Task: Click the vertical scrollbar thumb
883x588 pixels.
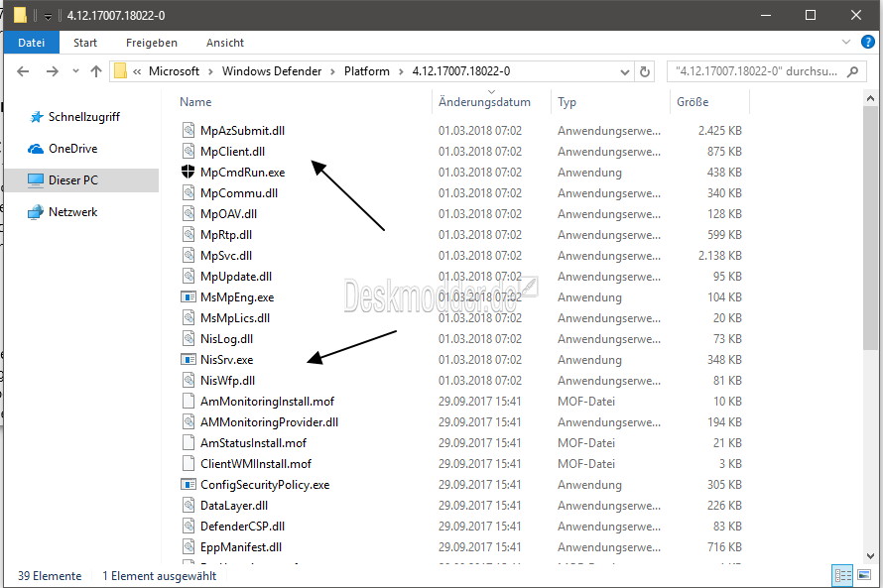Action: 870,228
